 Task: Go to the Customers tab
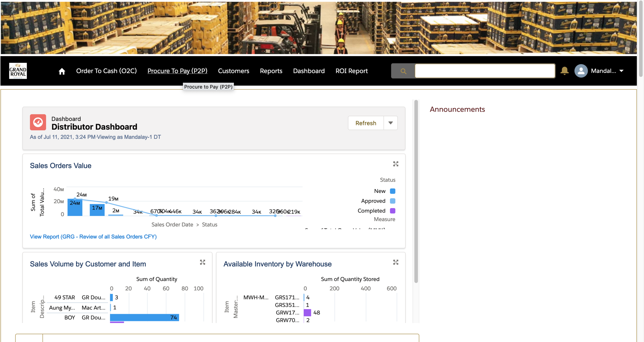pyautogui.click(x=233, y=71)
